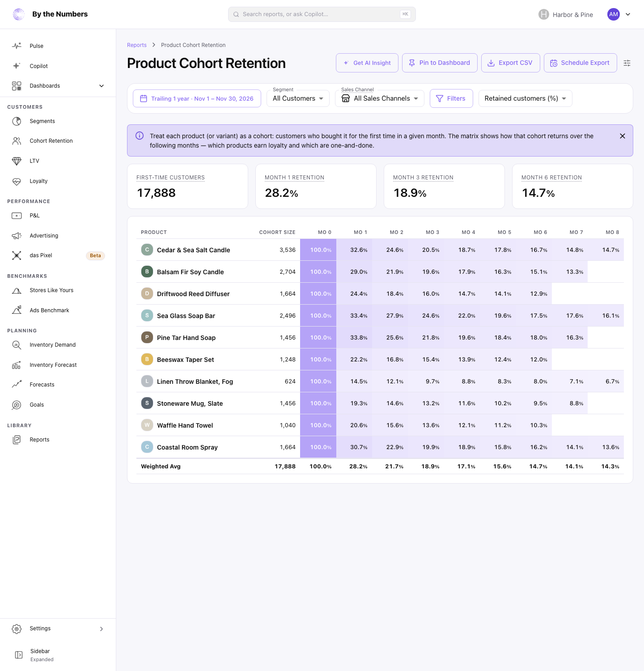The width and height of the screenshot is (644, 671).
Task: Pick the Trailing 1 year date range
Action: 197,98
